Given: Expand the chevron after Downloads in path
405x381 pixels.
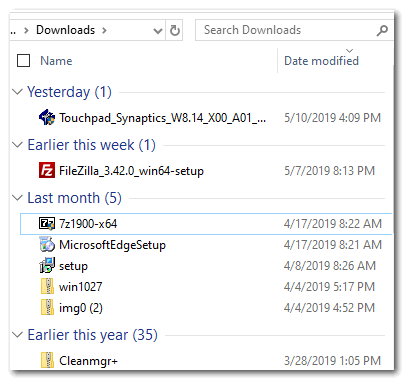Looking at the screenshot, I should click(x=104, y=30).
